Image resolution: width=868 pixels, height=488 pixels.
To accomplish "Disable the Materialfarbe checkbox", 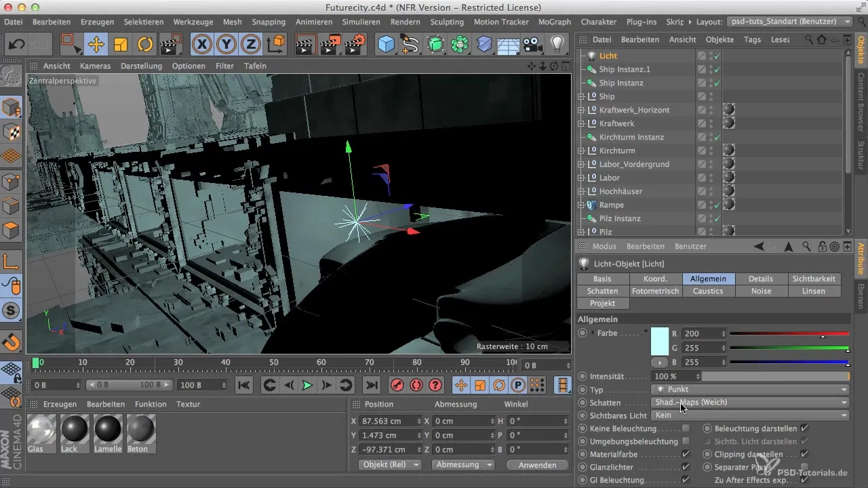I will coord(686,454).
